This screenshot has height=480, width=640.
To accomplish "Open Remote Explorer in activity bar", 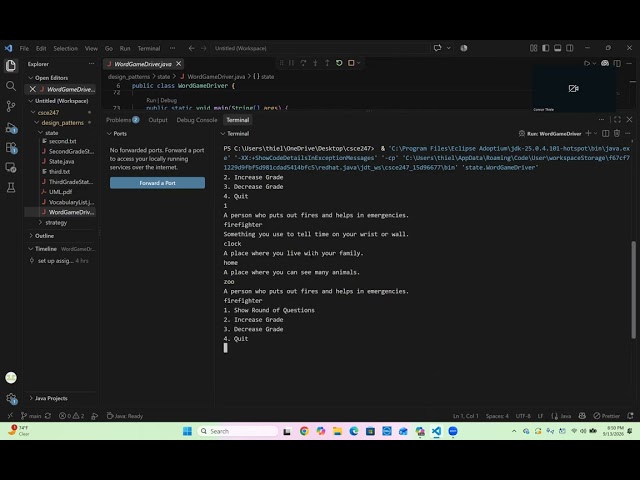I will [x=11, y=167].
